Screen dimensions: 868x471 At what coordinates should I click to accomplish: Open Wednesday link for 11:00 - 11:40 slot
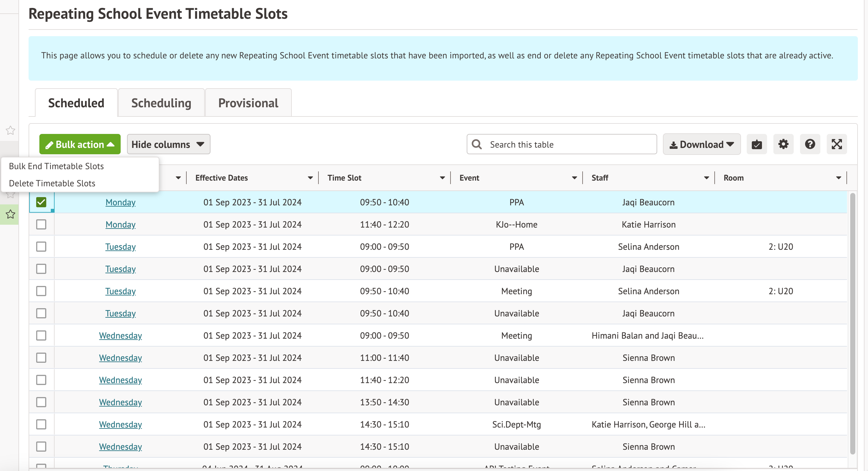click(x=120, y=358)
